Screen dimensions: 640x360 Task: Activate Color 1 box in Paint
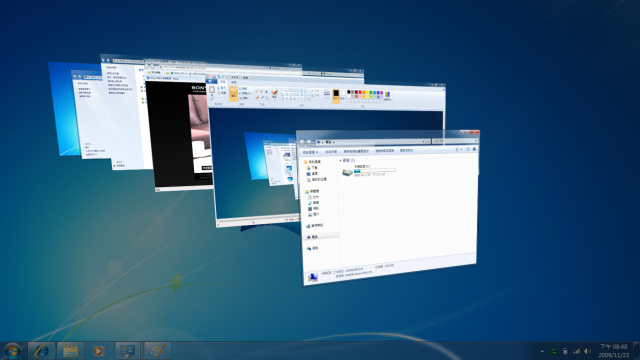(x=336, y=96)
